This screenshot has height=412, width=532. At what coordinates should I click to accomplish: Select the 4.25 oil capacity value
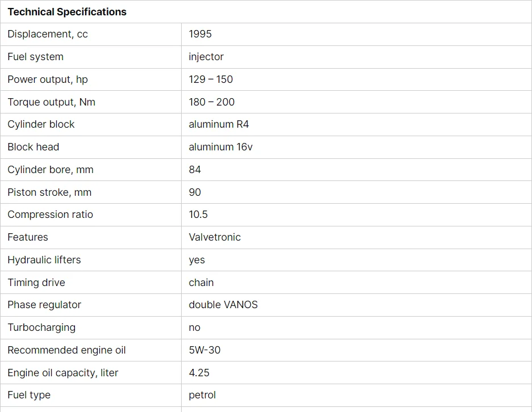coord(199,373)
